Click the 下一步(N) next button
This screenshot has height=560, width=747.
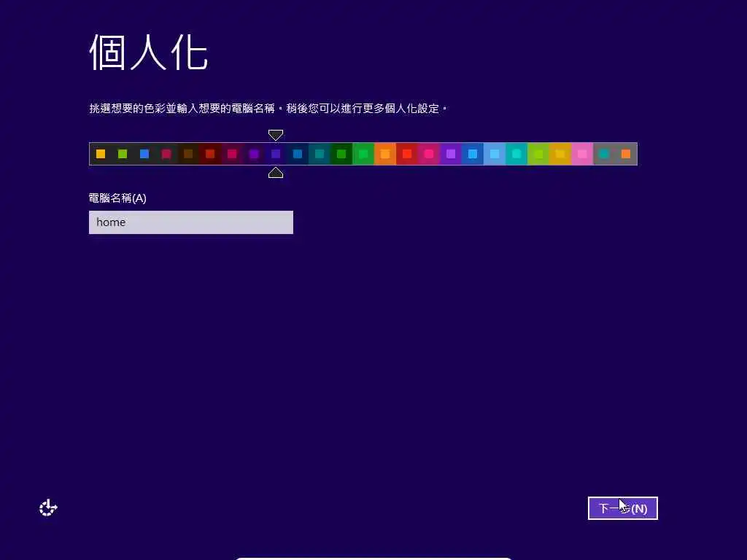[623, 508]
